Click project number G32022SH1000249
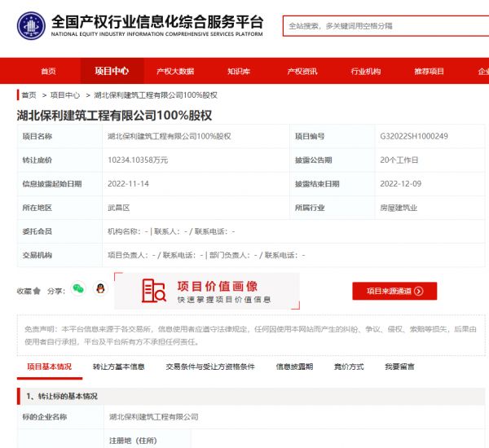Viewport: 489px width, 448px height. pos(414,136)
